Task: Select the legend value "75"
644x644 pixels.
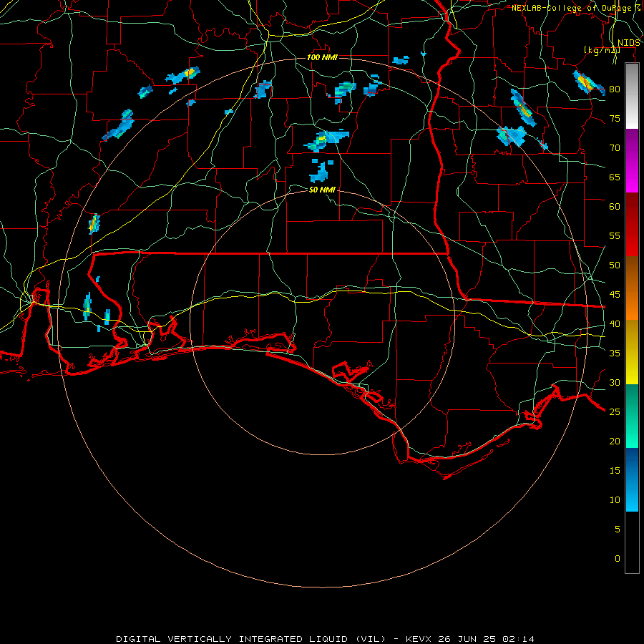Action: [615, 118]
